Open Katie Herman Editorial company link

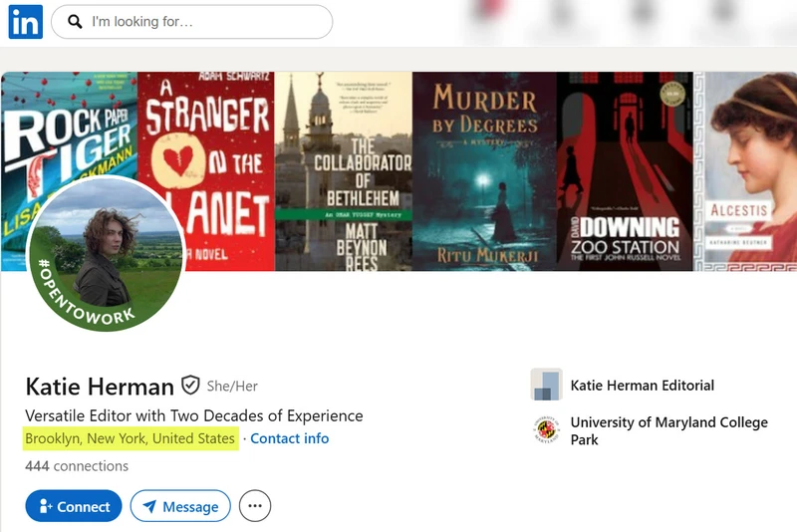tap(642, 386)
